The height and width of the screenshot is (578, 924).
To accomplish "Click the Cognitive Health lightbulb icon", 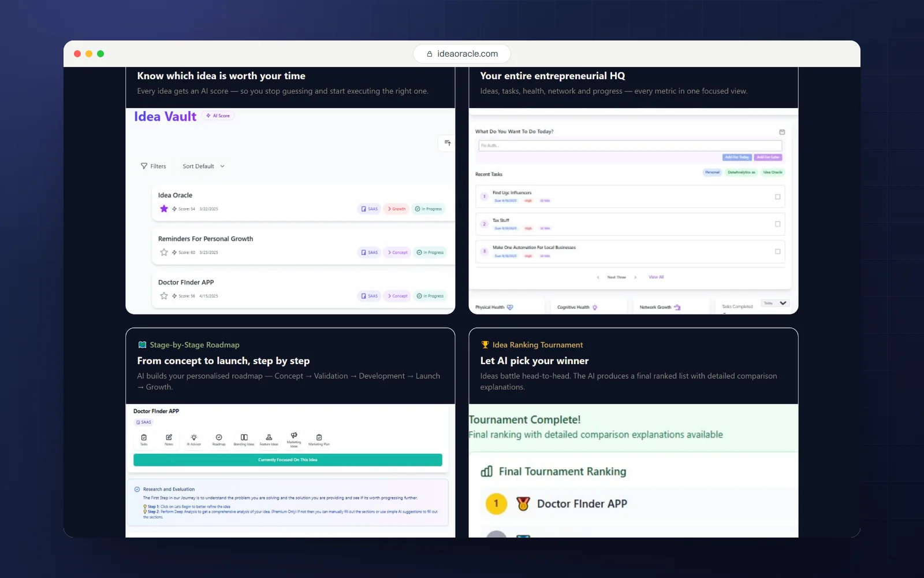I will click(595, 307).
